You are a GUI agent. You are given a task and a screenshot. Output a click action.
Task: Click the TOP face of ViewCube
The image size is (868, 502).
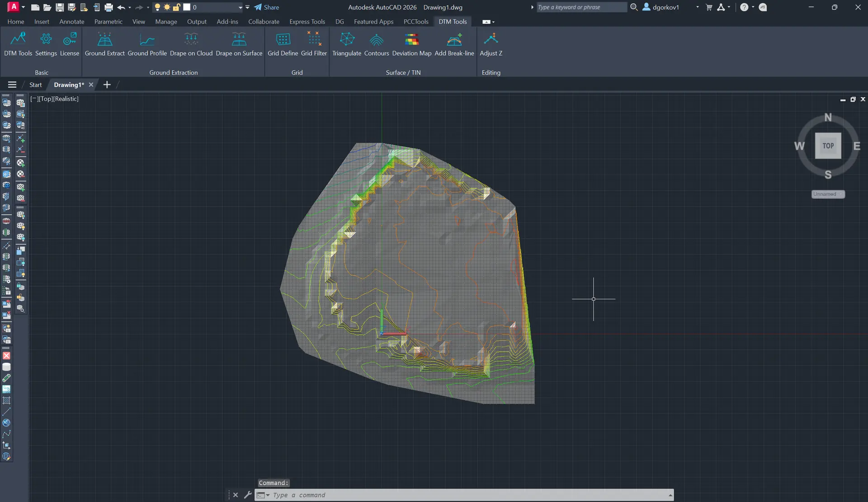(828, 145)
